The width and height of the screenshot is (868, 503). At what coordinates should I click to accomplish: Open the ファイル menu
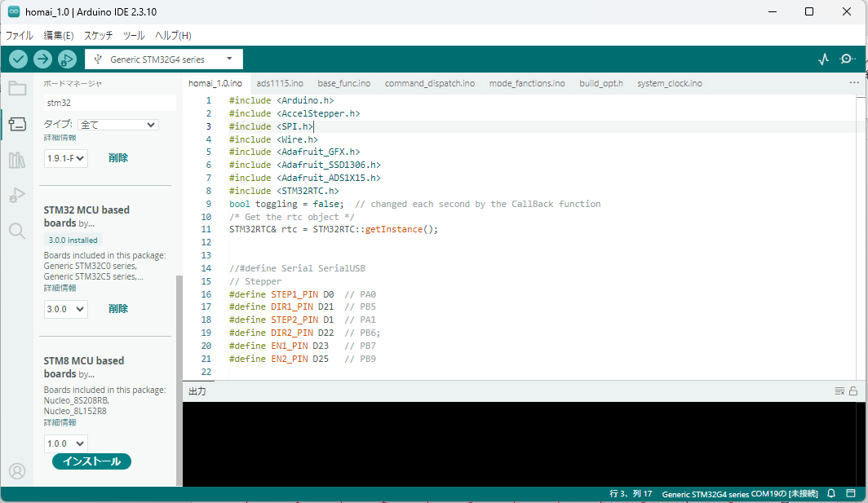[20, 35]
